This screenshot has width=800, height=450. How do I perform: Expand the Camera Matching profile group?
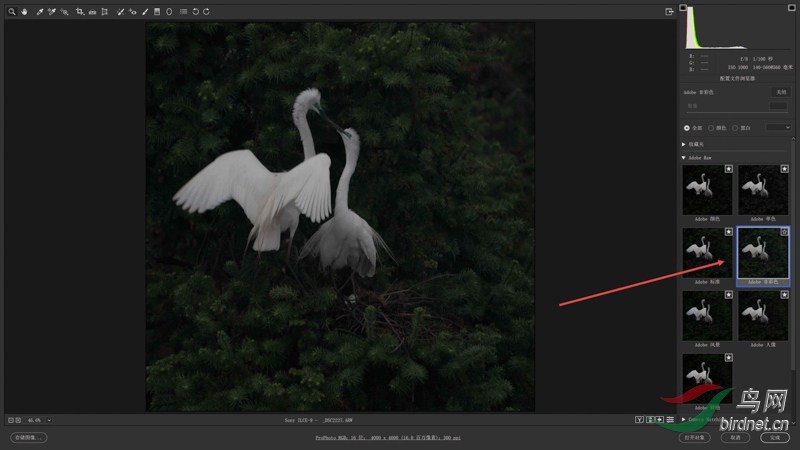click(x=684, y=419)
